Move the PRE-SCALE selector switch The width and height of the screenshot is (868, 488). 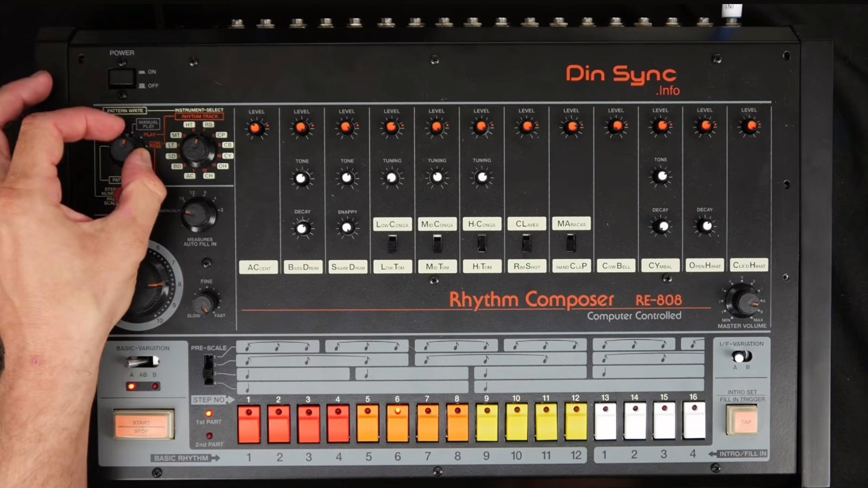point(208,370)
